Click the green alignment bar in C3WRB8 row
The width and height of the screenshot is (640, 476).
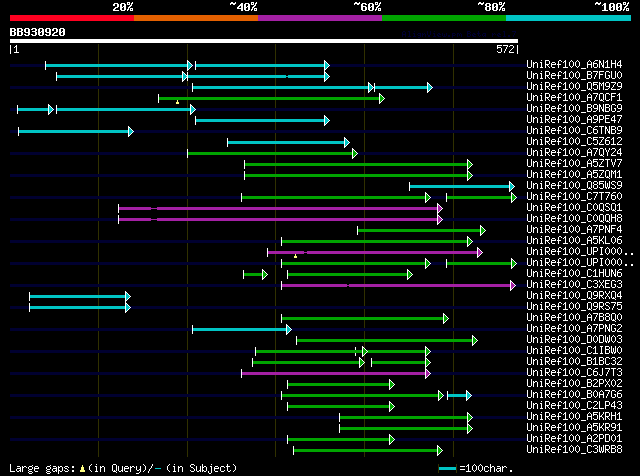tap(368, 451)
